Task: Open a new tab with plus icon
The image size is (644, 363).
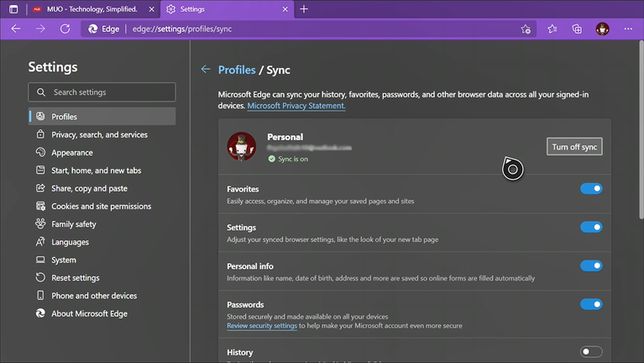Action: [304, 9]
